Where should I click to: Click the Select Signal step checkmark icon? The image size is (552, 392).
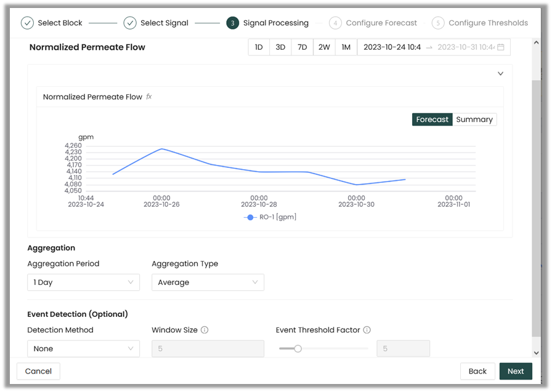tap(130, 23)
